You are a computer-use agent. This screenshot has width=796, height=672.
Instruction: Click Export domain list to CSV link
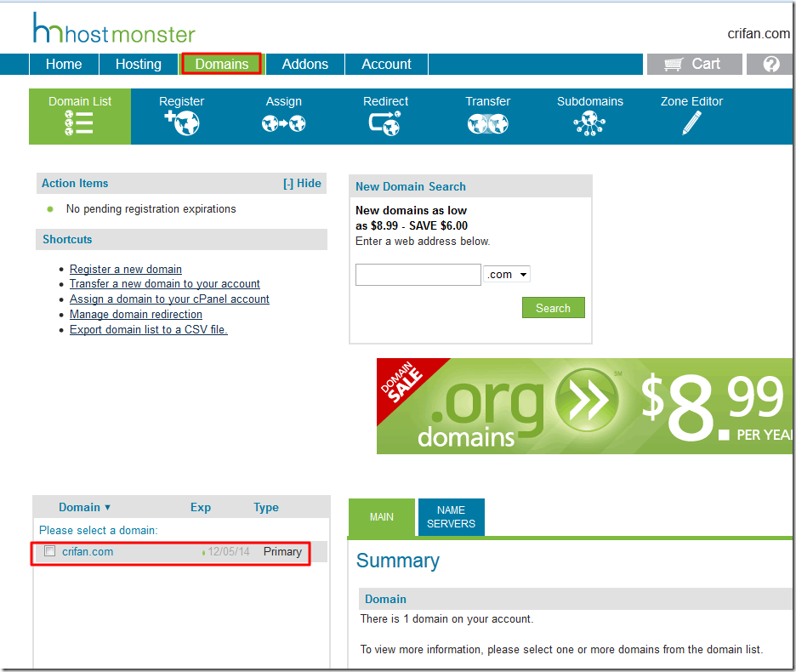point(149,330)
